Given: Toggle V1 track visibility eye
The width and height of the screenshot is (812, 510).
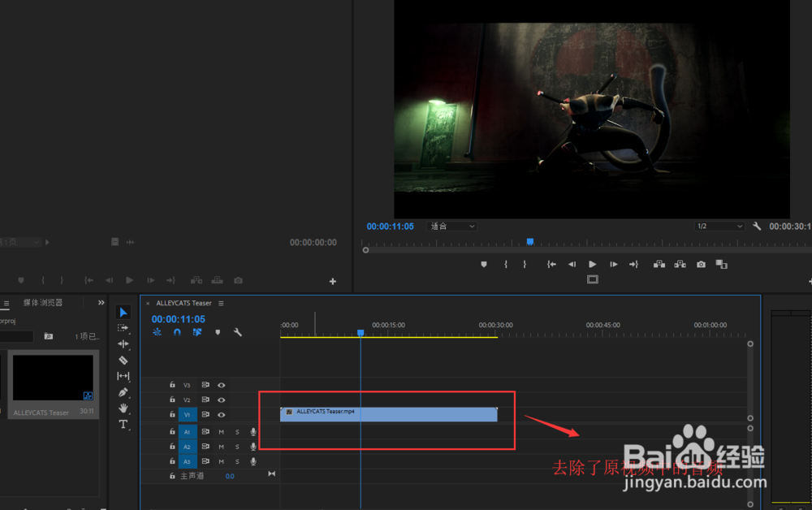Looking at the screenshot, I should click(x=221, y=415).
